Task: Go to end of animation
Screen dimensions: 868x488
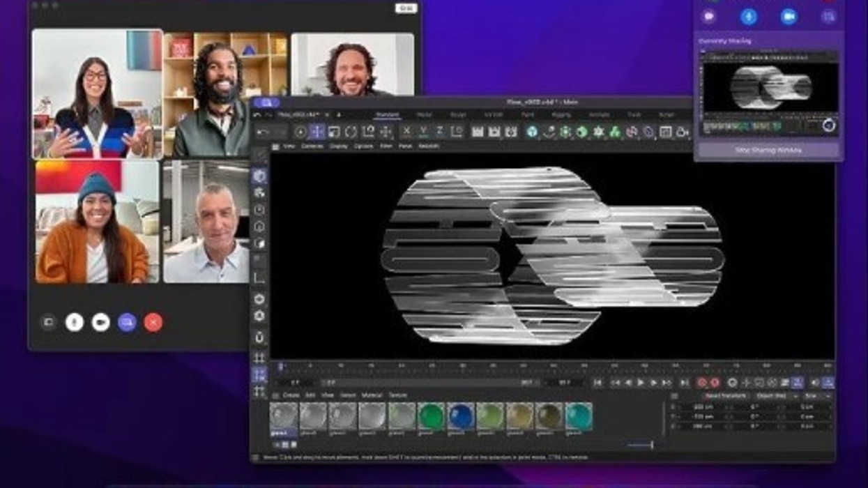Action: tap(685, 383)
